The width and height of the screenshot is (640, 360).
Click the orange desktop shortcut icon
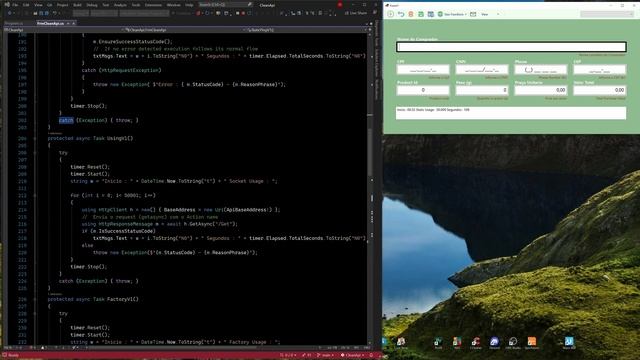pyautogui.click(x=531, y=342)
